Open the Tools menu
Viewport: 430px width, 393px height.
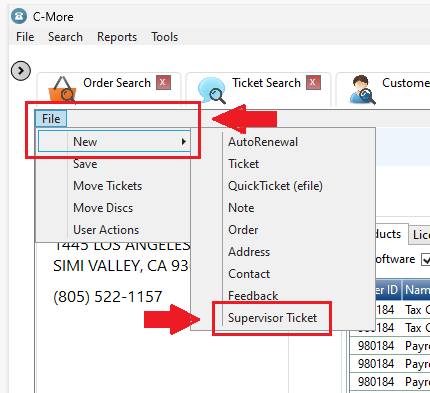point(165,37)
